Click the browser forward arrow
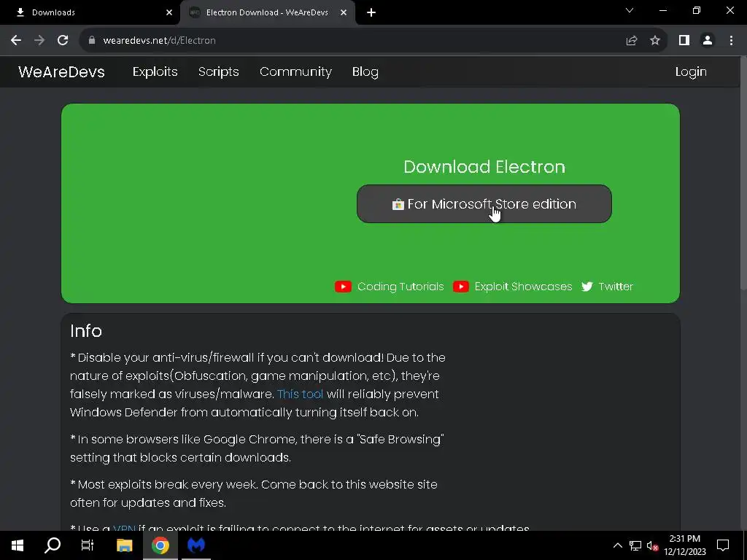The width and height of the screenshot is (747, 560). 39,41
